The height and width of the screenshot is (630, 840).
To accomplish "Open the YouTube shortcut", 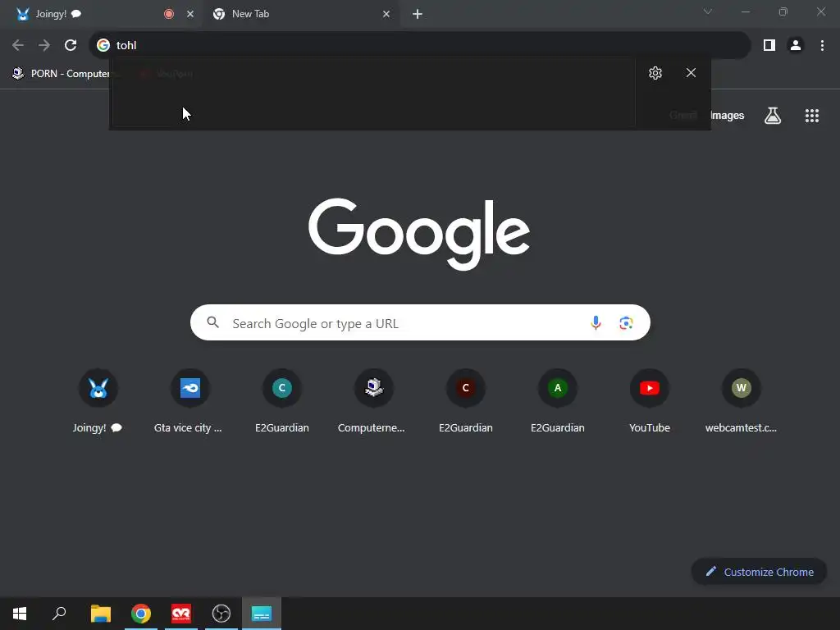I will pos(650,400).
